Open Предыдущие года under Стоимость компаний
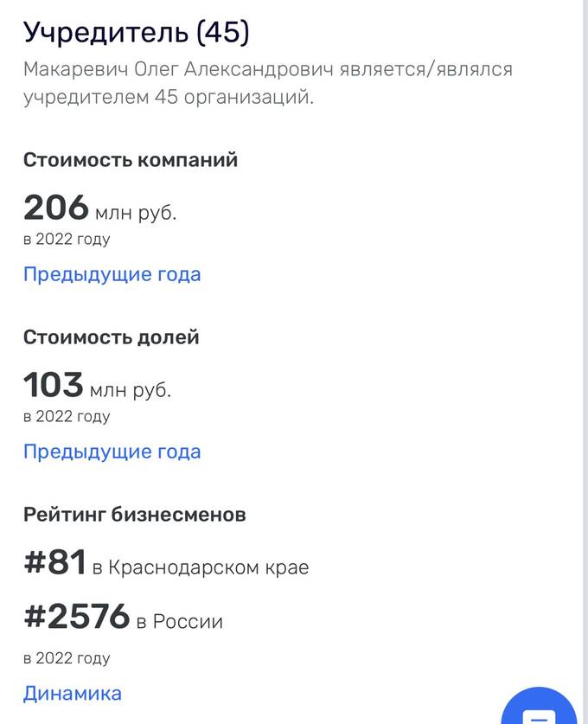Viewport: 588px width, 724px height. click(x=112, y=274)
